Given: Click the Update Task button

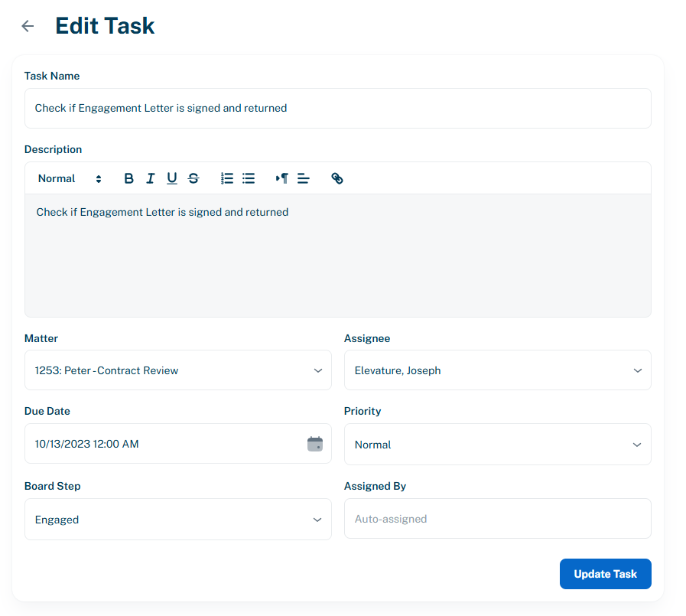Looking at the screenshot, I should [605, 573].
